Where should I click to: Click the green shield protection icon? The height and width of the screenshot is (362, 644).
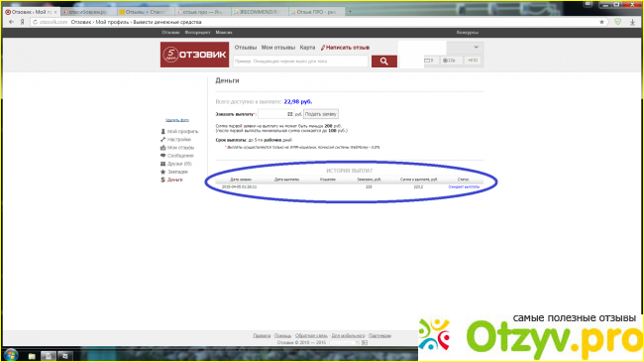[617, 22]
